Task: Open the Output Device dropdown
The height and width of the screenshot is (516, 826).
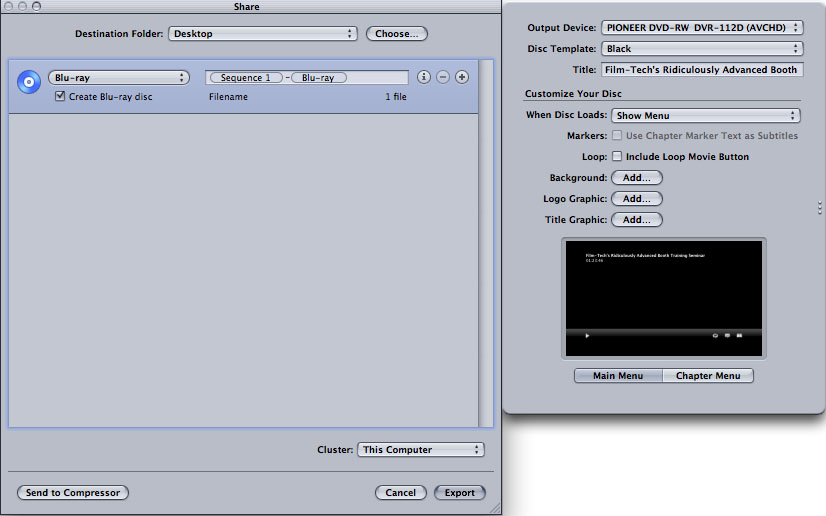Action: coord(702,27)
